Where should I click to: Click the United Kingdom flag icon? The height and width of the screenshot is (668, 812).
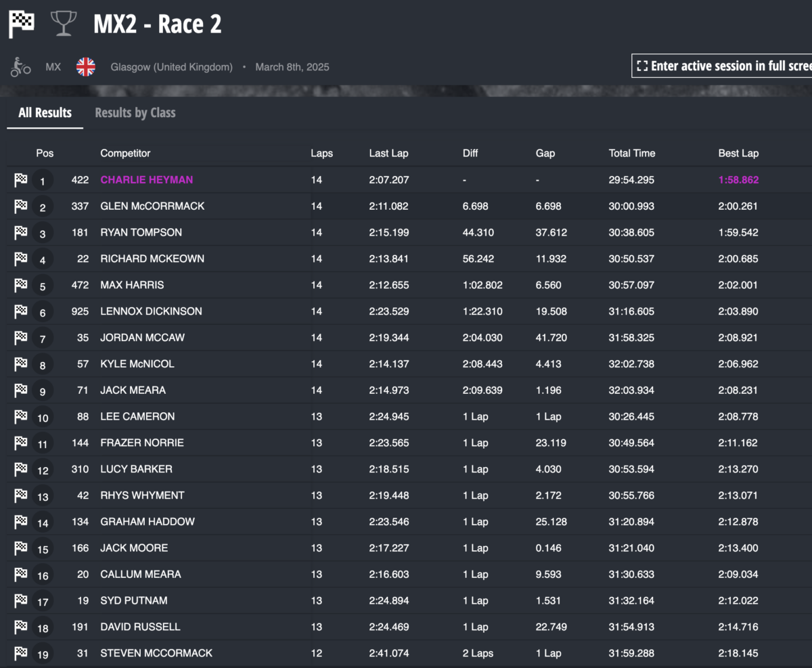click(86, 67)
